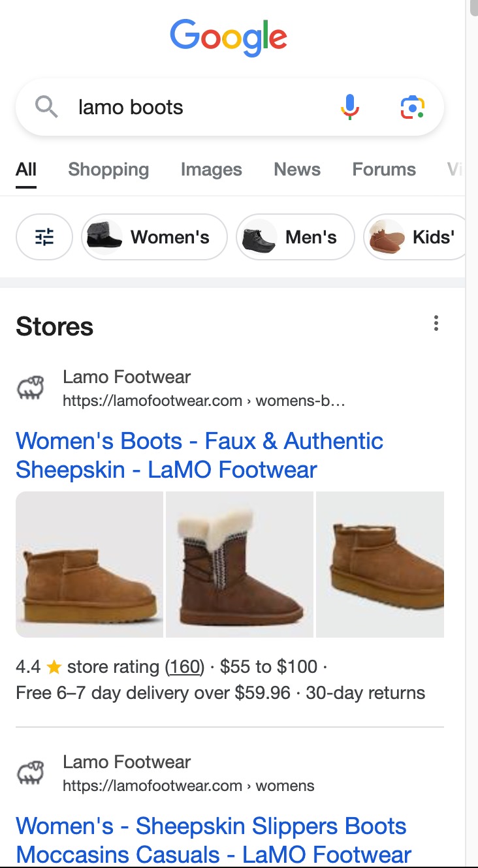The image size is (478, 868).
Task: Activate voice search with the microphone icon
Action: [x=350, y=106]
